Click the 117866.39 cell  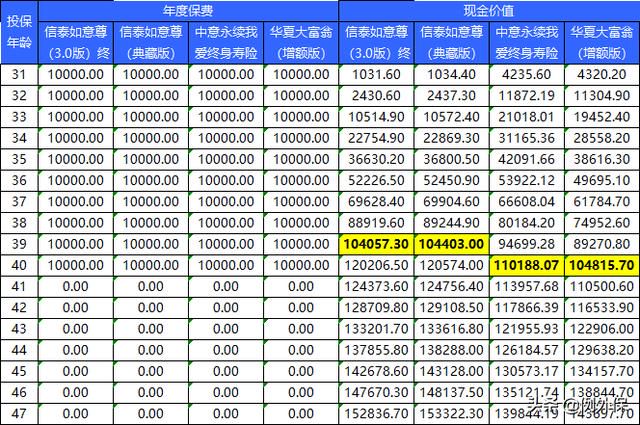click(527, 308)
